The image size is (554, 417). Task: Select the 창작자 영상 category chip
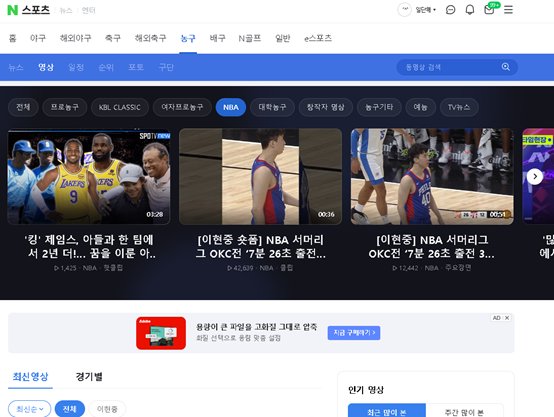click(x=326, y=107)
